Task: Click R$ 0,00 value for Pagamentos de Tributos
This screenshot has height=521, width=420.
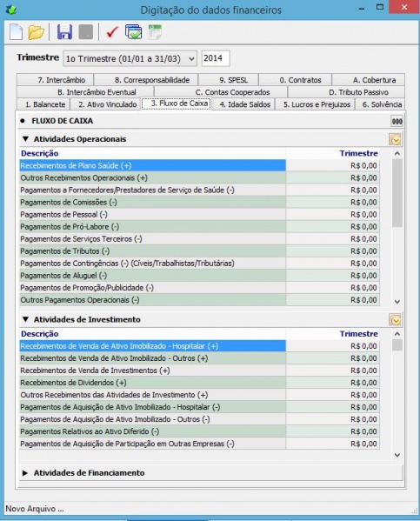Action: click(363, 251)
